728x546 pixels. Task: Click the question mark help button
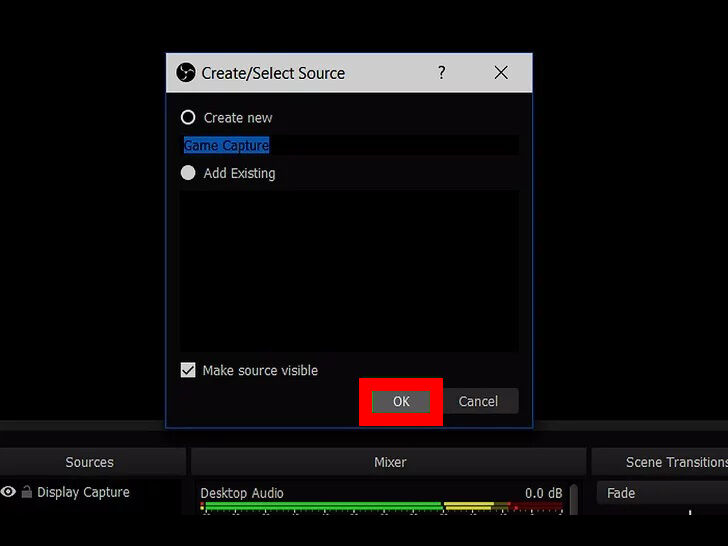click(x=442, y=73)
